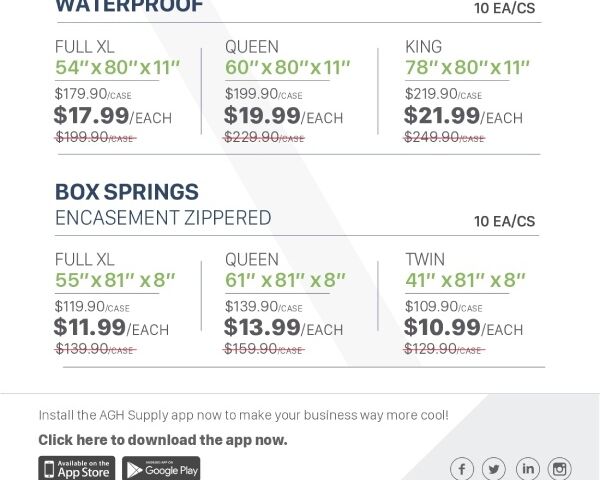
Task: Click the Google Play download badge
Action: point(161,468)
